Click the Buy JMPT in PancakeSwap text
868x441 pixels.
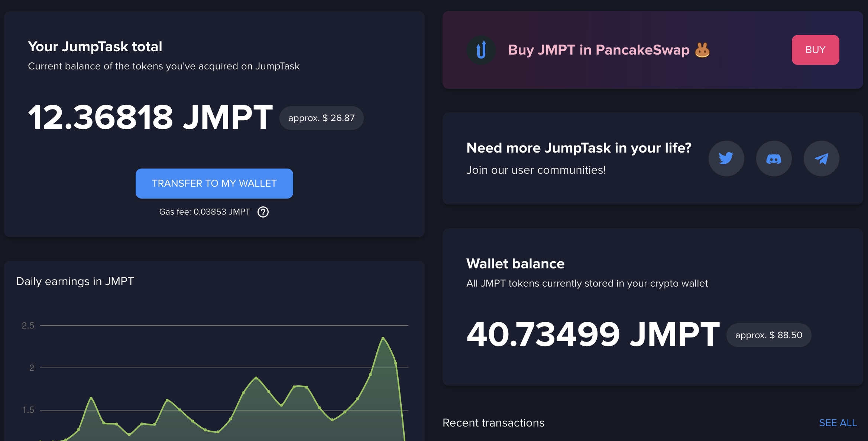(x=599, y=50)
